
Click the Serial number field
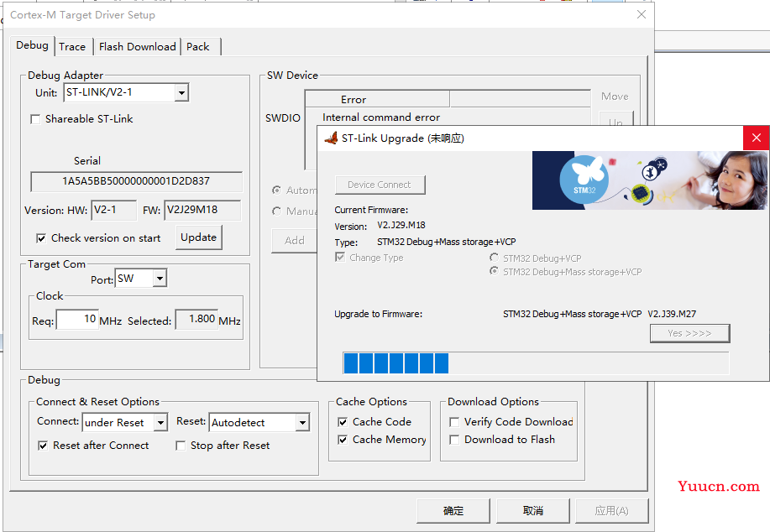[136, 181]
